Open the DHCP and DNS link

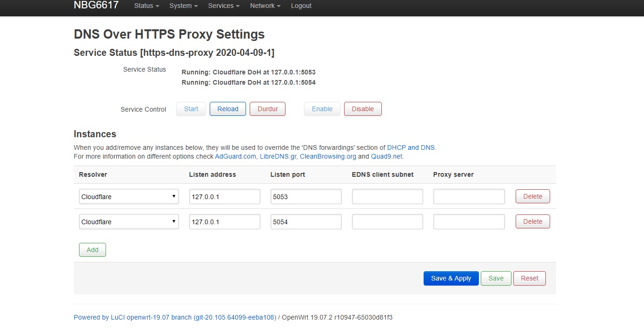[x=411, y=147]
